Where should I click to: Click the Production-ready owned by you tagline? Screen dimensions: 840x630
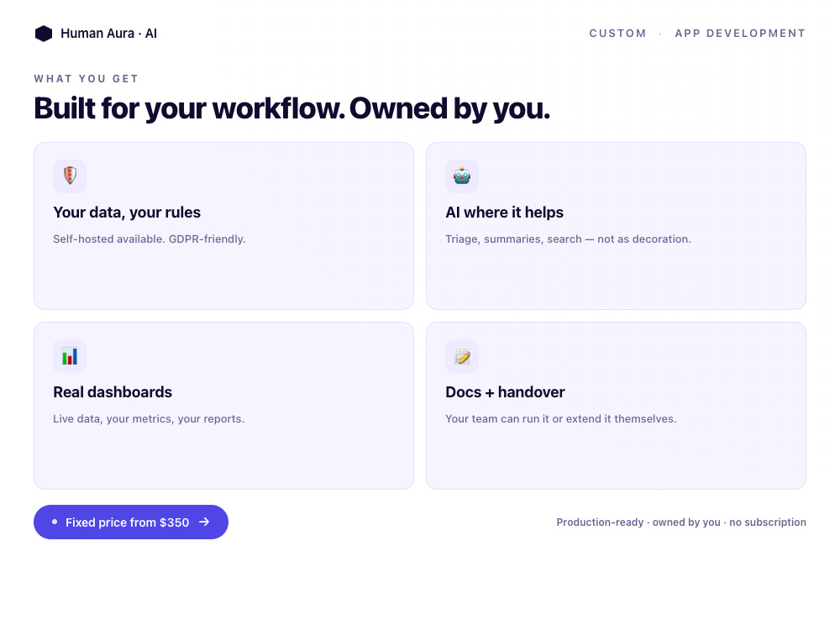pos(681,522)
